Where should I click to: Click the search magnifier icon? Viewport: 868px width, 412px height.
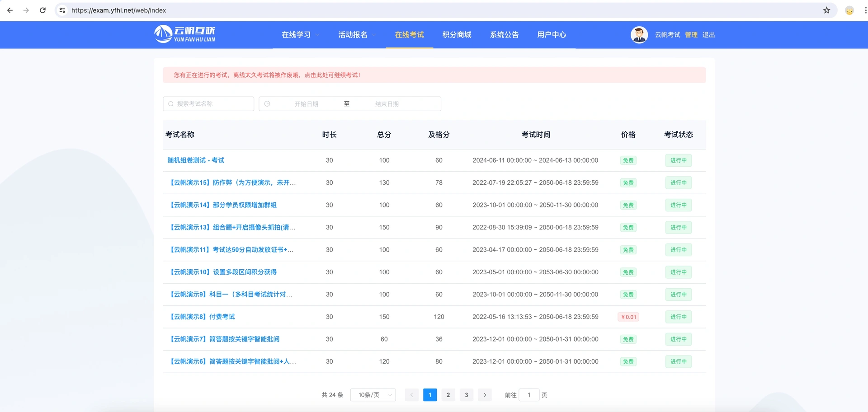[171, 104]
